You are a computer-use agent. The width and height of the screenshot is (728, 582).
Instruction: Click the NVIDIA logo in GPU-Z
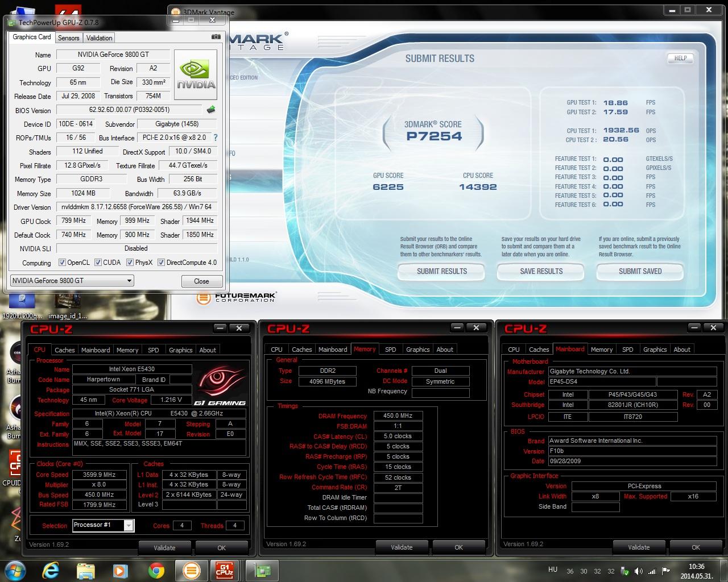pos(196,74)
